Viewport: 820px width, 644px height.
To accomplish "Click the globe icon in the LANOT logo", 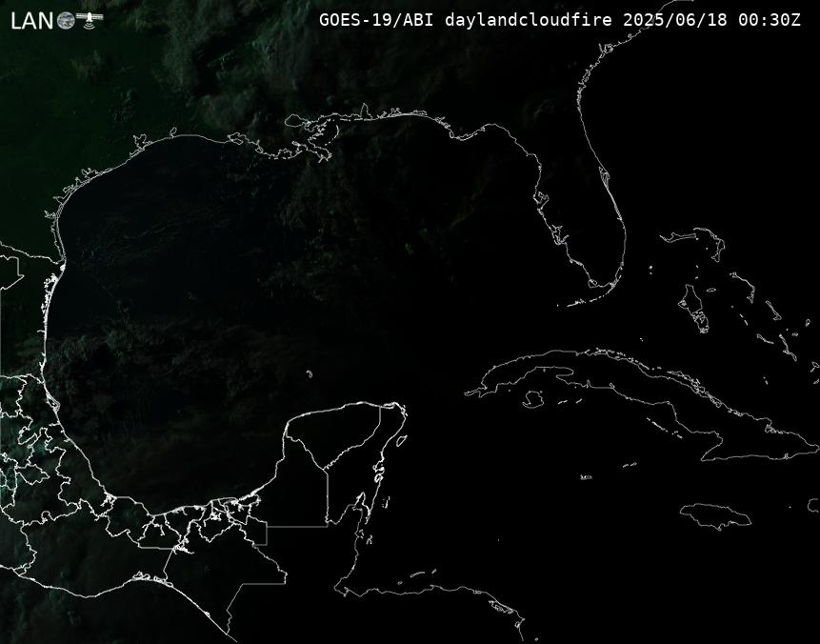I will (66, 21).
